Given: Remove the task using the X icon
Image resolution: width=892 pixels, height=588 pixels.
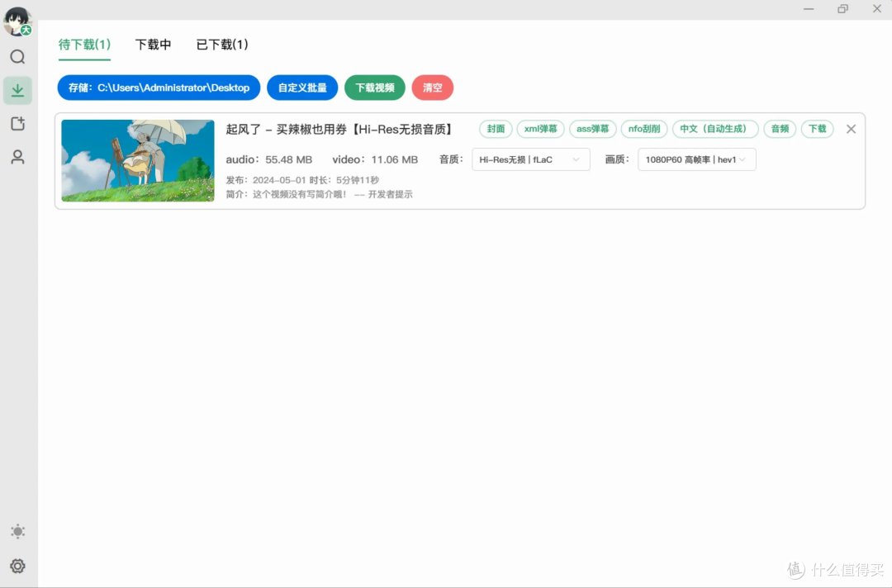Looking at the screenshot, I should (851, 129).
